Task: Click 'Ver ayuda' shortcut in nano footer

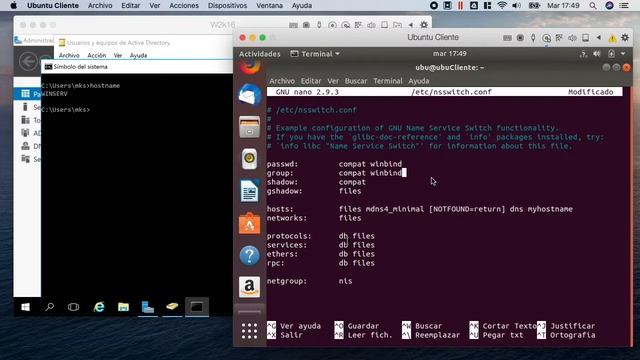Action: coord(294,326)
